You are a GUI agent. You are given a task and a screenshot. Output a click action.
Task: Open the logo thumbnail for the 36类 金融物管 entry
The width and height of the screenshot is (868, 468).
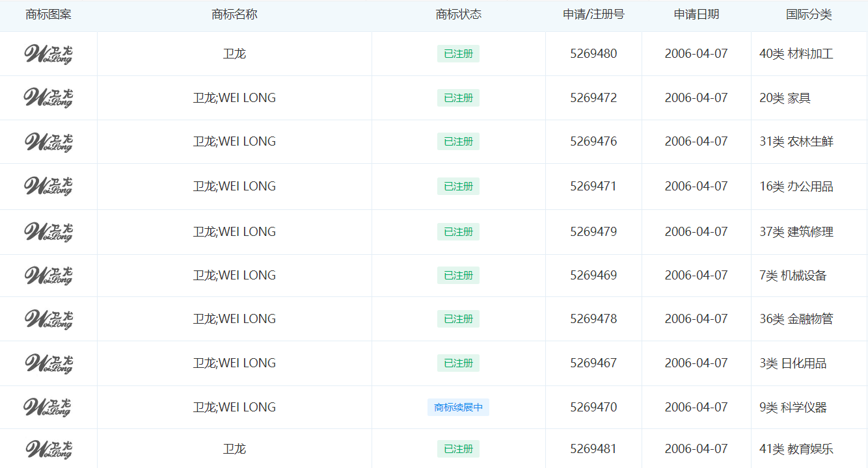tap(48, 319)
